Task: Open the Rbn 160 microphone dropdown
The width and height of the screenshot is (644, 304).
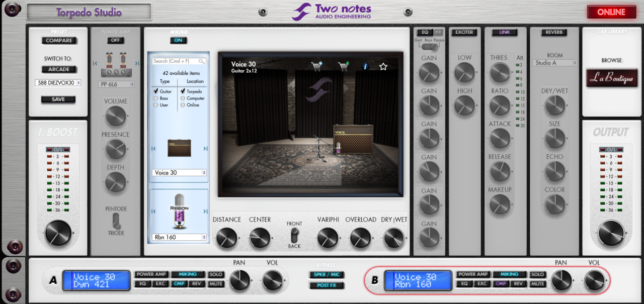Action: [x=179, y=237]
